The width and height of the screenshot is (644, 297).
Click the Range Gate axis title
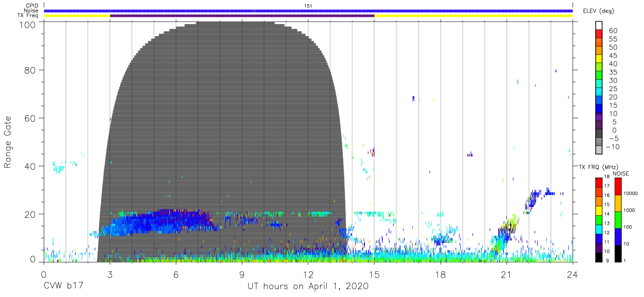tap(8, 141)
